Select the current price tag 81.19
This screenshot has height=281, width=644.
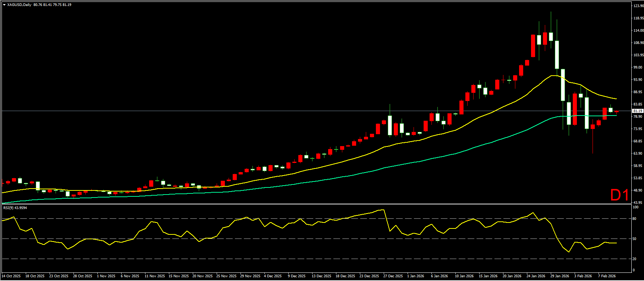638,111
